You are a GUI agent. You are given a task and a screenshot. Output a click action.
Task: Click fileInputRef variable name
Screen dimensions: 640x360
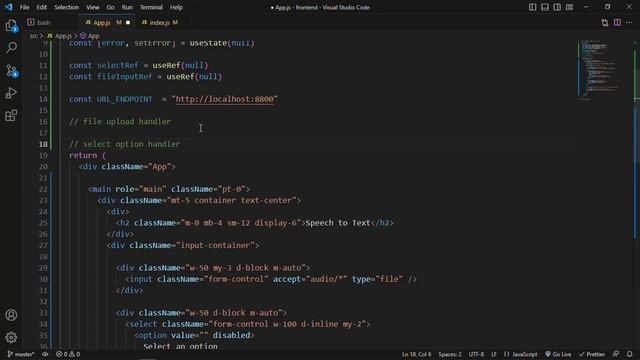124,77
